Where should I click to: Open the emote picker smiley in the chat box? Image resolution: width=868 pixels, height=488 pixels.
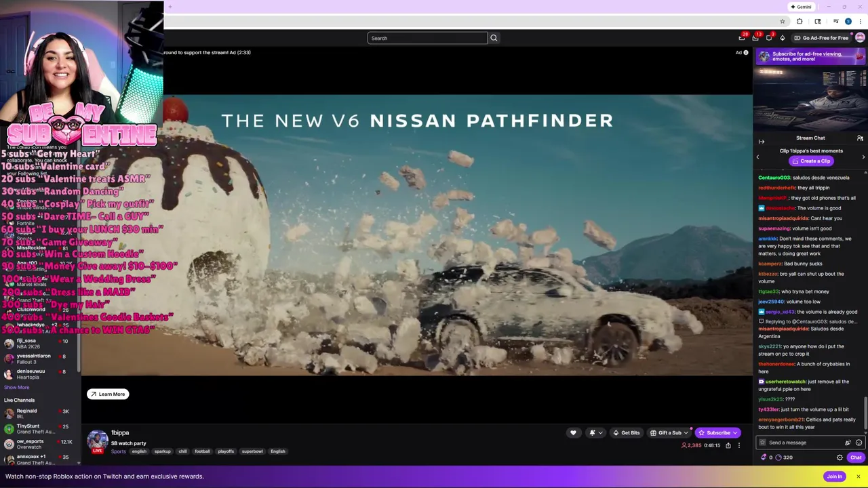click(859, 443)
